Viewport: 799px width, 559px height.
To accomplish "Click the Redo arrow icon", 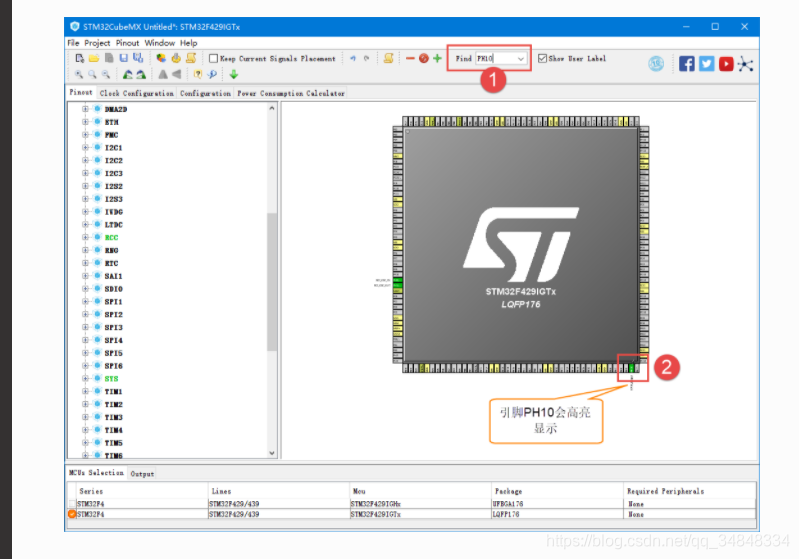I will pyautogui.click(x=366, y=58).
